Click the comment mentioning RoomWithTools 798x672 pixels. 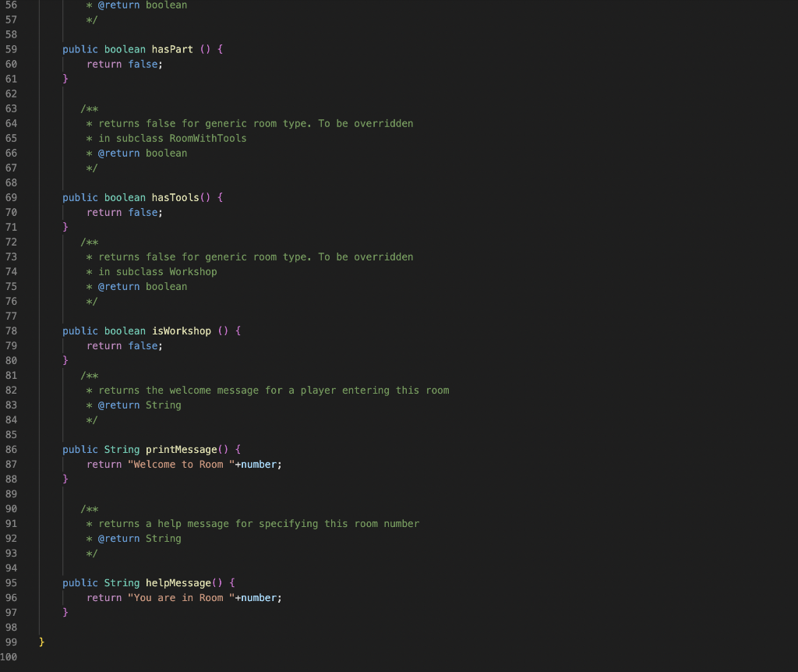[x=167, y=139]
